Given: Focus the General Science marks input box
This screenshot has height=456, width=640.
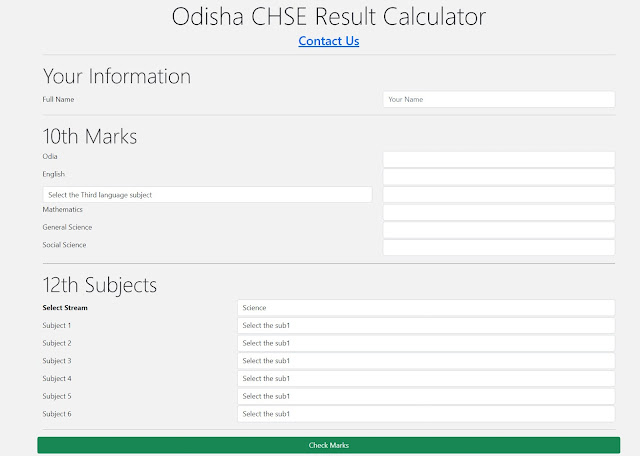Looking at the screenshot, I should 499,230.
